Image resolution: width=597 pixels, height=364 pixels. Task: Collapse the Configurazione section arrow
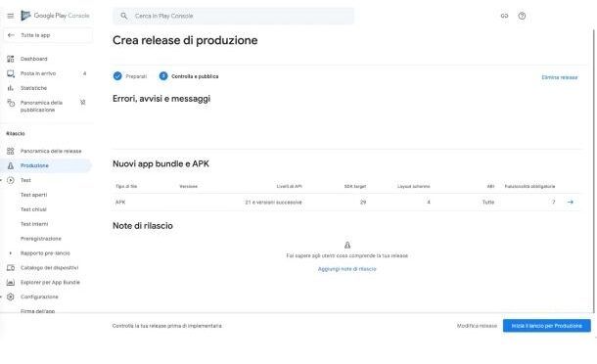(1, 297)
